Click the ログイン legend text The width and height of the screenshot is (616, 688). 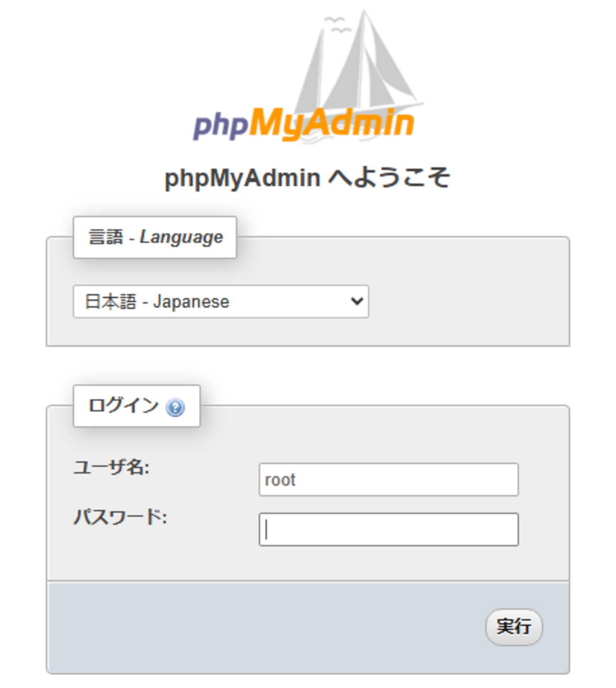123,406
